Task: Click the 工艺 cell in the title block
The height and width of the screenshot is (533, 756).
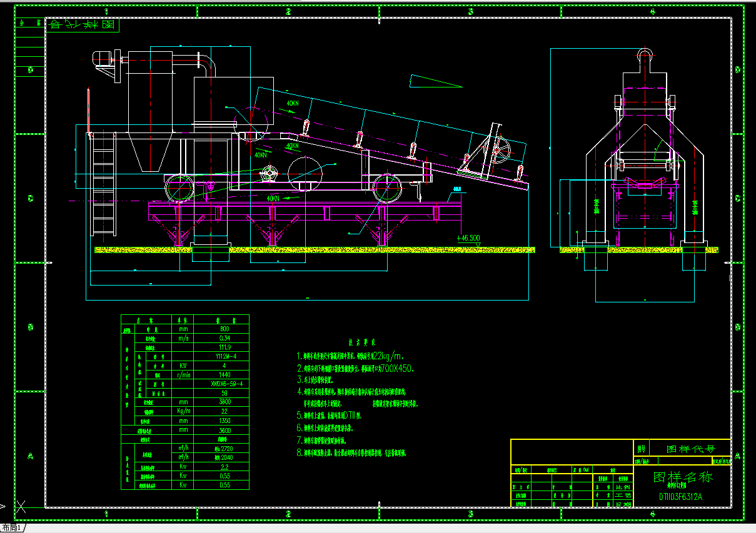Action: point(623,496)
